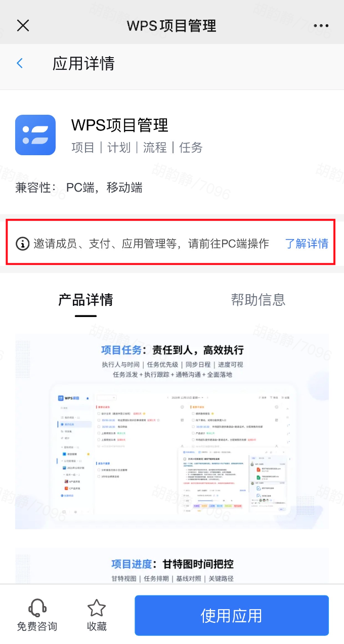Open the 了解详情 link
The width and height of the screenshot is (344, 644).
click(307, 244)
